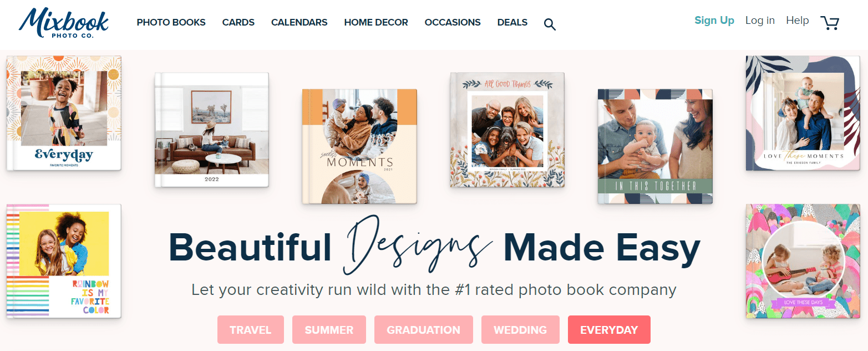The image size is (868, 351).
Task: Open the Calendars menu
Action: point(300,23)
